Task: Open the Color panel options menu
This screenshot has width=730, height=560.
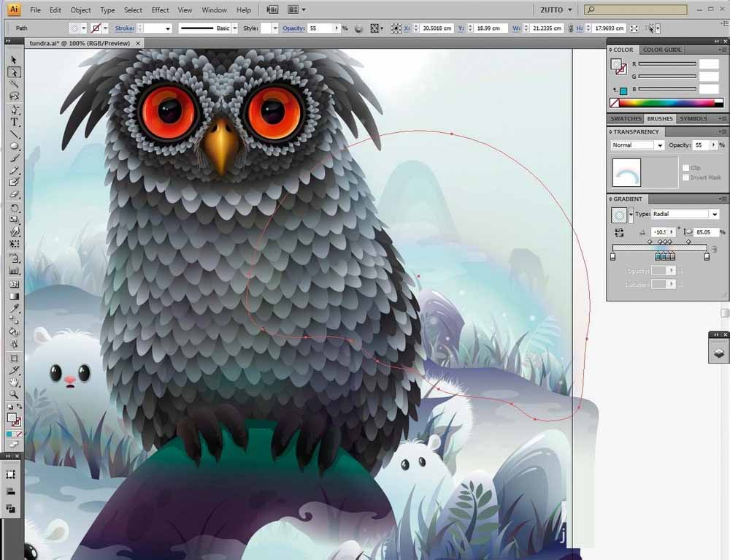Action: click(722, 50)
